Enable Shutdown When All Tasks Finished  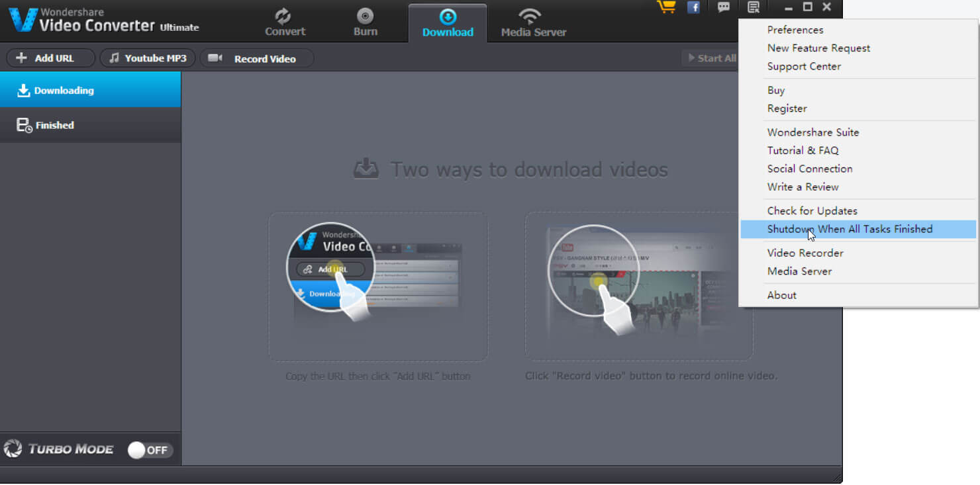point(858,229)
